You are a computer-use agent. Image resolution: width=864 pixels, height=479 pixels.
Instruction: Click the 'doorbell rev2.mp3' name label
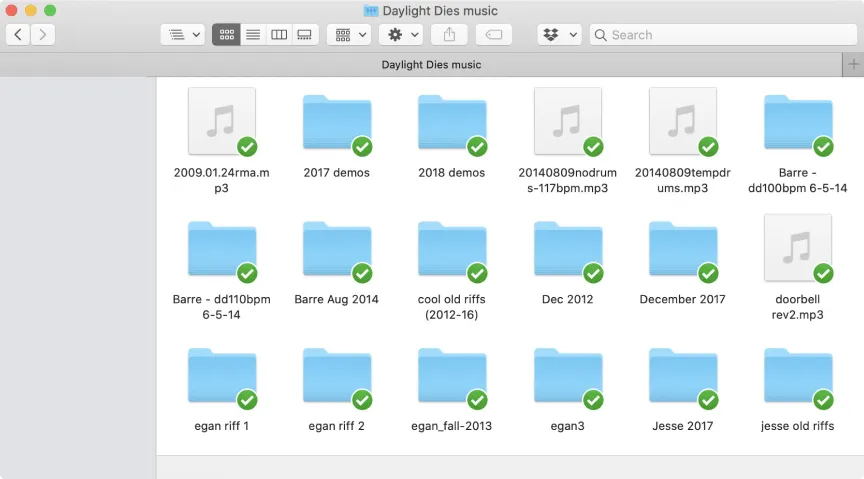coord(798,307)
